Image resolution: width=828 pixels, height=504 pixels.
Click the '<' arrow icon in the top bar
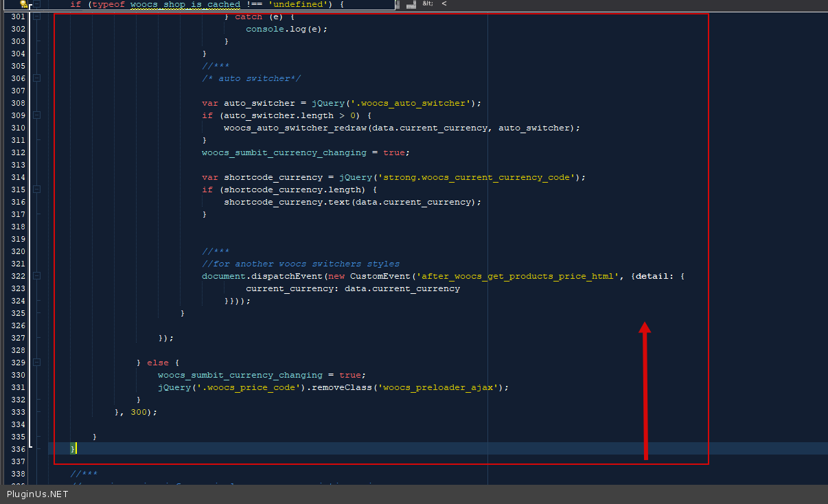point(444,3)
